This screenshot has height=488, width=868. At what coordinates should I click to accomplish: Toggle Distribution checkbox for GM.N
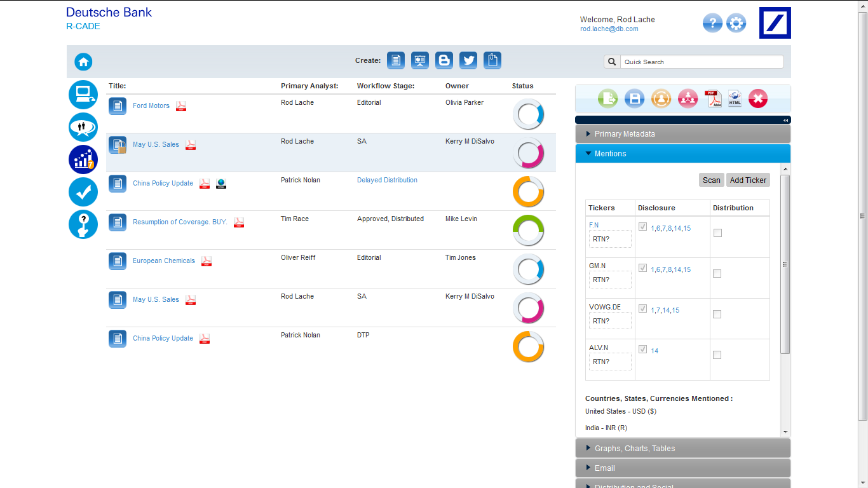tap(717, 274)
